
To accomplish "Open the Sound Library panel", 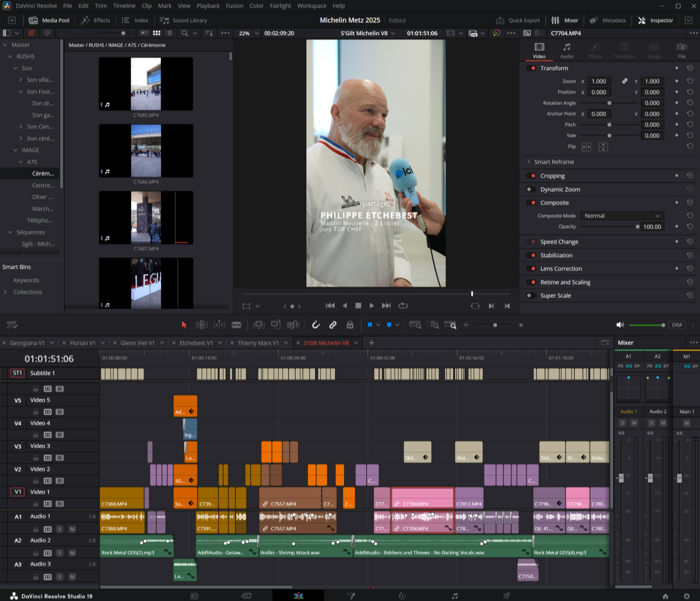I will tap(184, 20).
